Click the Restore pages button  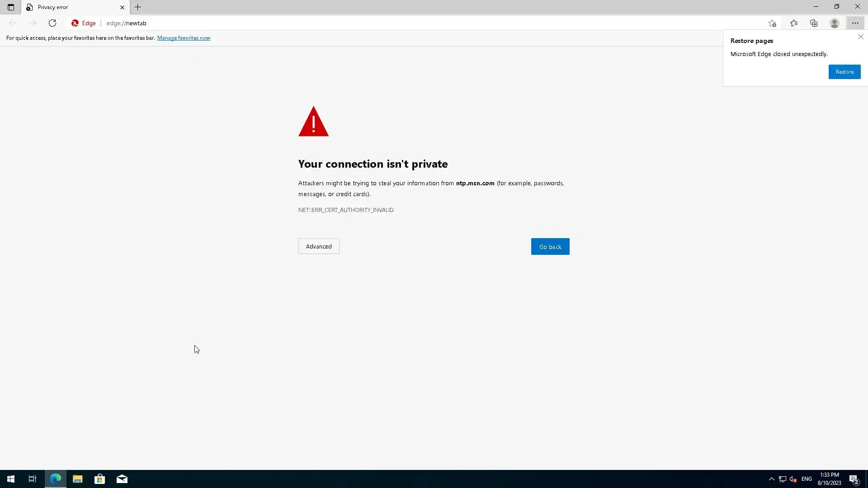click(844, 72)
